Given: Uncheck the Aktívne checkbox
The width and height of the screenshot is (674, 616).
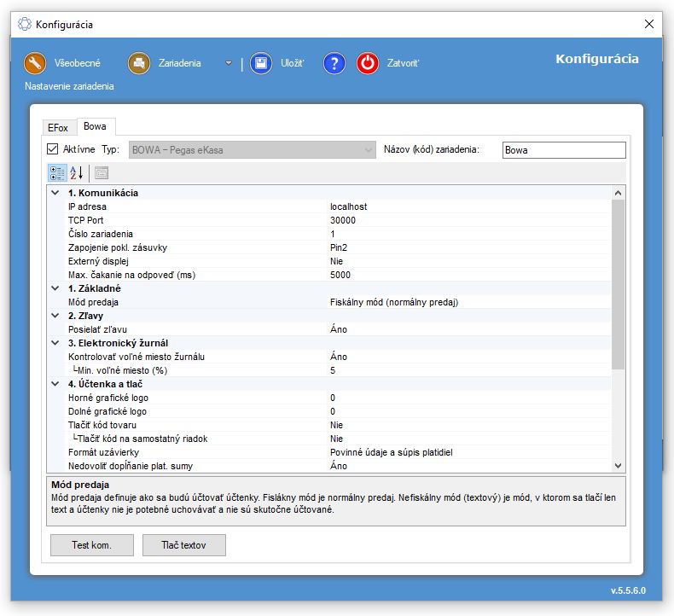Looking at the screenshot, I should [53, 149].
